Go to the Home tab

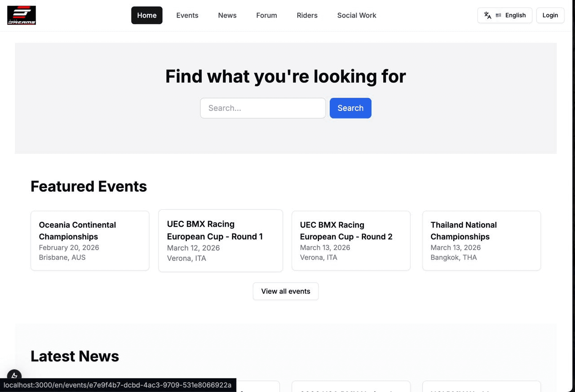[x=147, y=15]
